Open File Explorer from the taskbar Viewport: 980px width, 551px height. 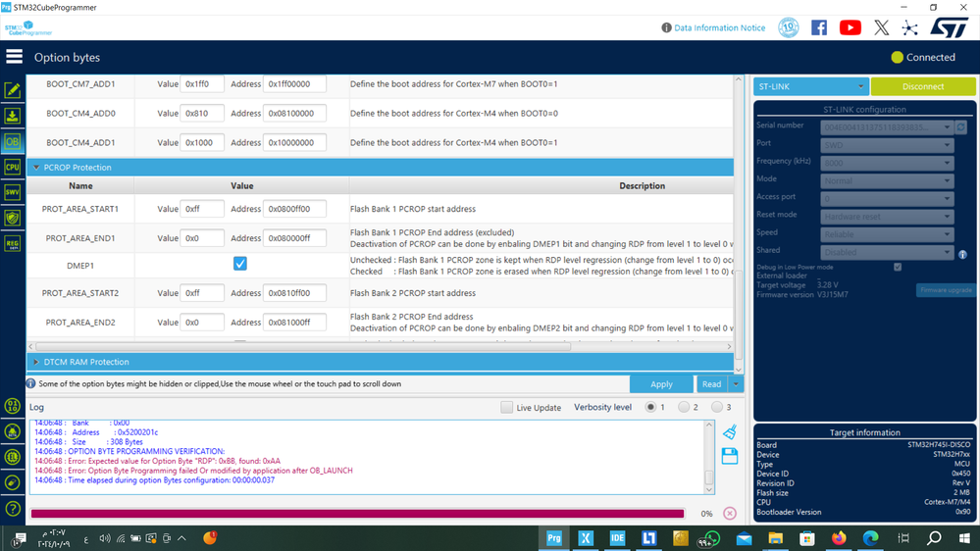pos(775,538)
